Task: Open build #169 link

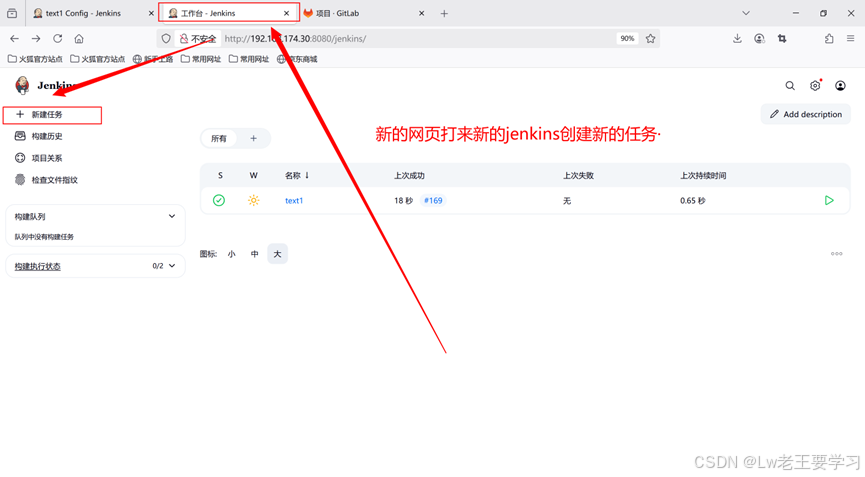Action: coord(433,201)
